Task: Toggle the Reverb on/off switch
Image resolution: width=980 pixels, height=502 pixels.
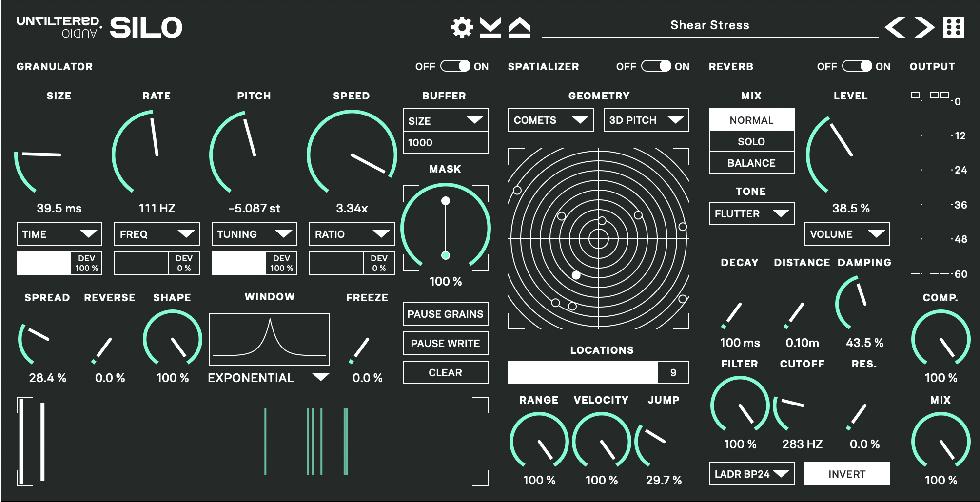Action: pos(857,66)
